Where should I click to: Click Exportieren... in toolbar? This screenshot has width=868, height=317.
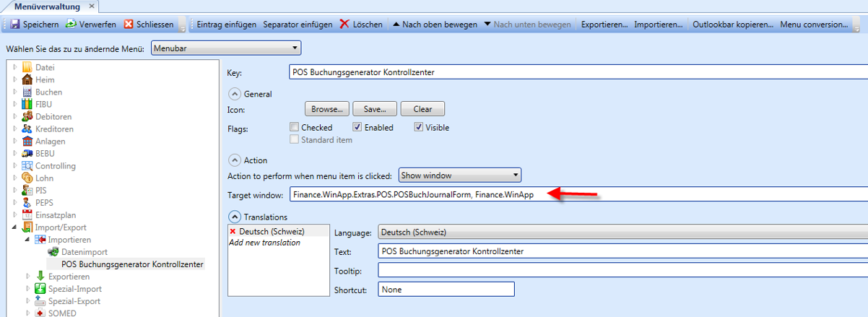[604, 25]
